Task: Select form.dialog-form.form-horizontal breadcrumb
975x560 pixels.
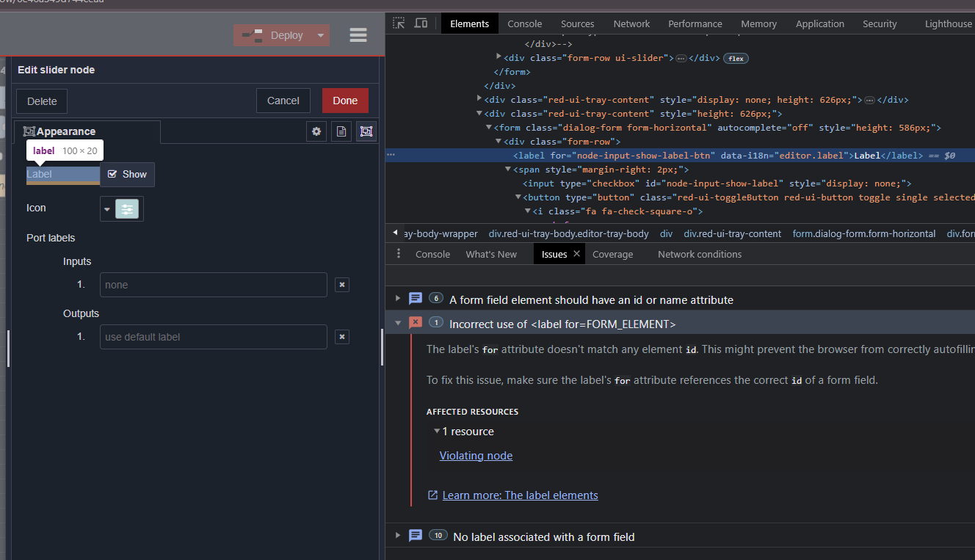Action: tap(864, 233)
